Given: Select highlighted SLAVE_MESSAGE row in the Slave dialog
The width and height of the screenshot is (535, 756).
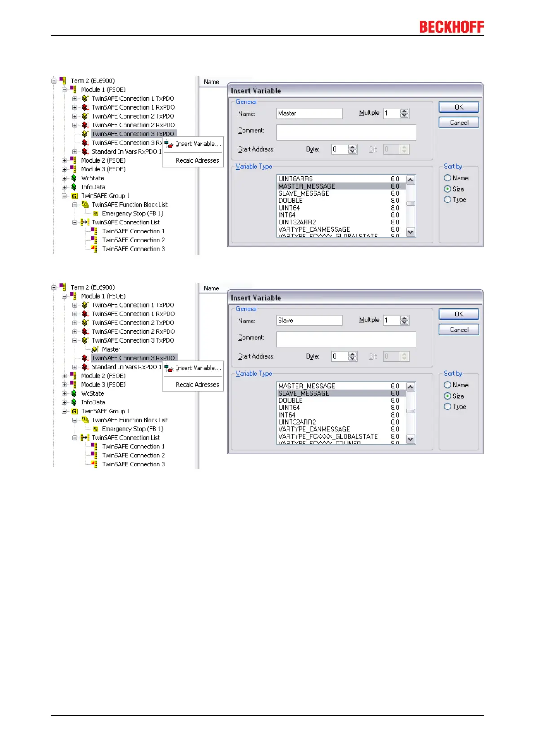Looking at the screenshot, I should tap(341, 393).
